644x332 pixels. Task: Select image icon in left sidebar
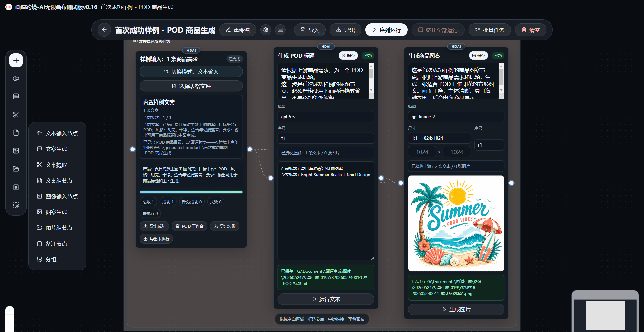(16, 151)
